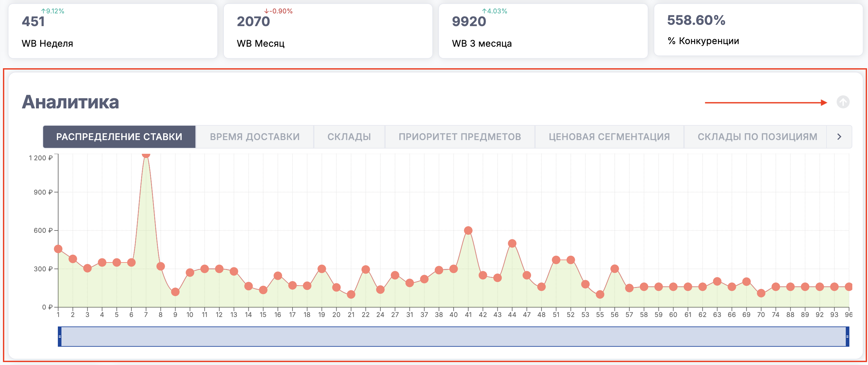
Task: Open the Склады tab
Action: pyautogui.click(x=349, y=137)
